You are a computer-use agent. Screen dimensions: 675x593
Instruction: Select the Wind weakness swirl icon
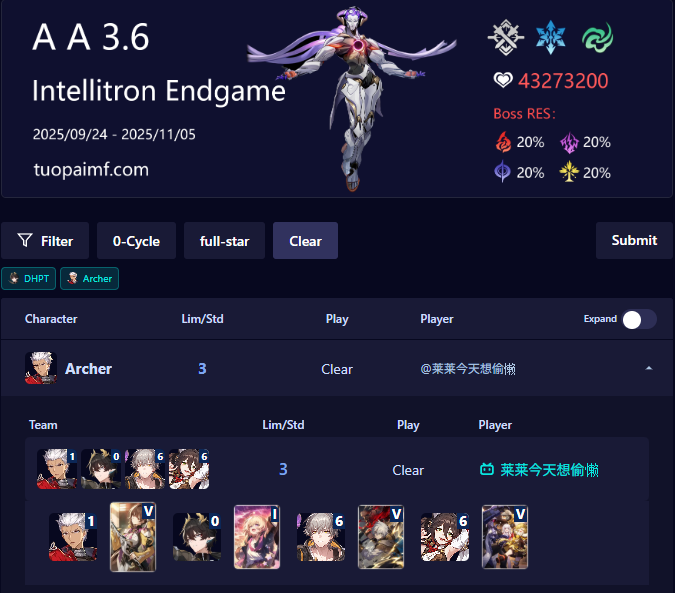coord(598,37)
